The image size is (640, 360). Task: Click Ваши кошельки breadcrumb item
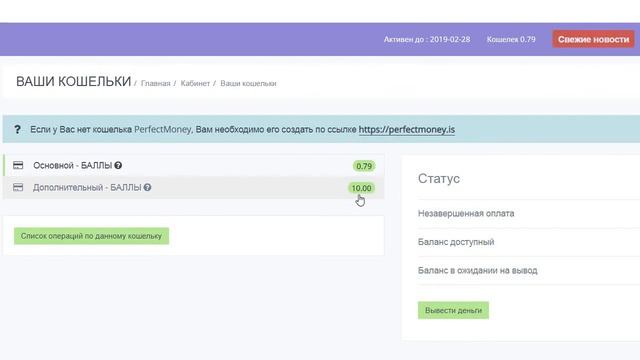tap(248, 83)
